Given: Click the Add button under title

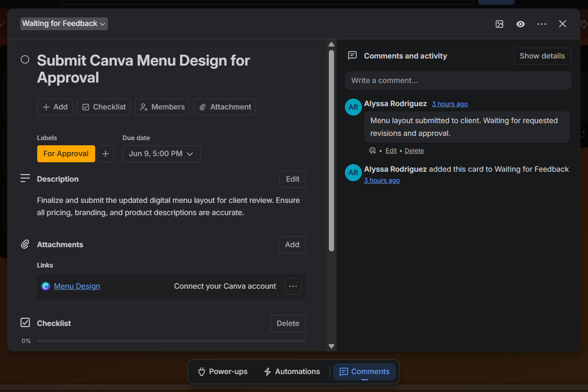Looking at the screenshot, I should tap(55, 107).
